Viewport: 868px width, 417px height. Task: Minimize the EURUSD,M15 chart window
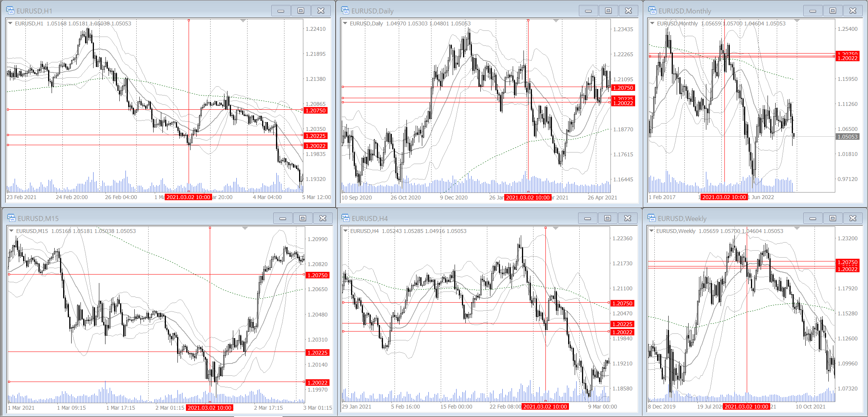283,218
